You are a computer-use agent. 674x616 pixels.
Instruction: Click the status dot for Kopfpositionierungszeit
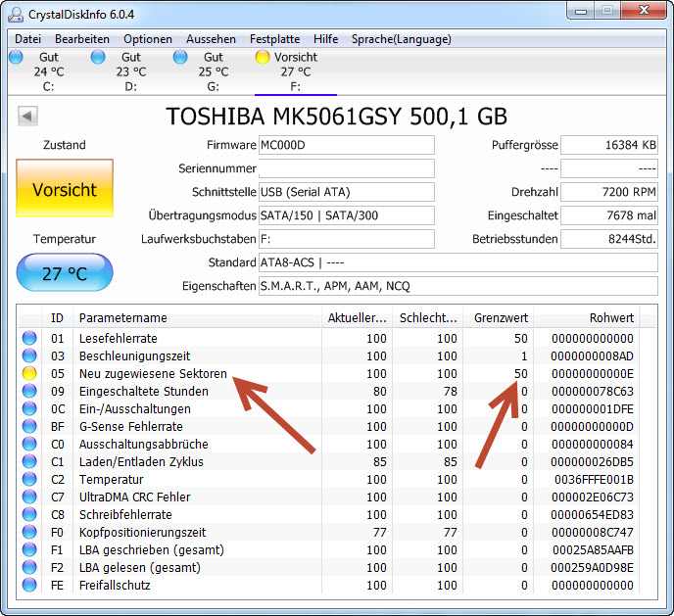[x=29, y=532]
